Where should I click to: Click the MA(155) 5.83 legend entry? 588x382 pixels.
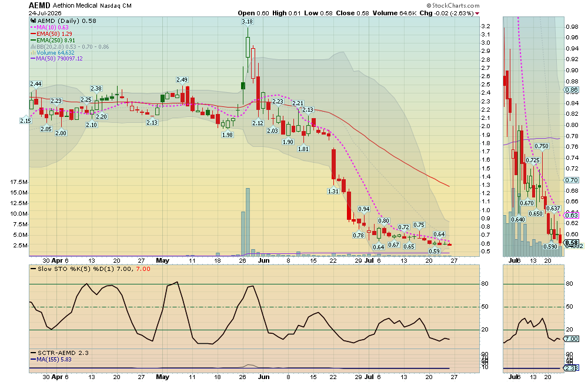pos(51,359)
